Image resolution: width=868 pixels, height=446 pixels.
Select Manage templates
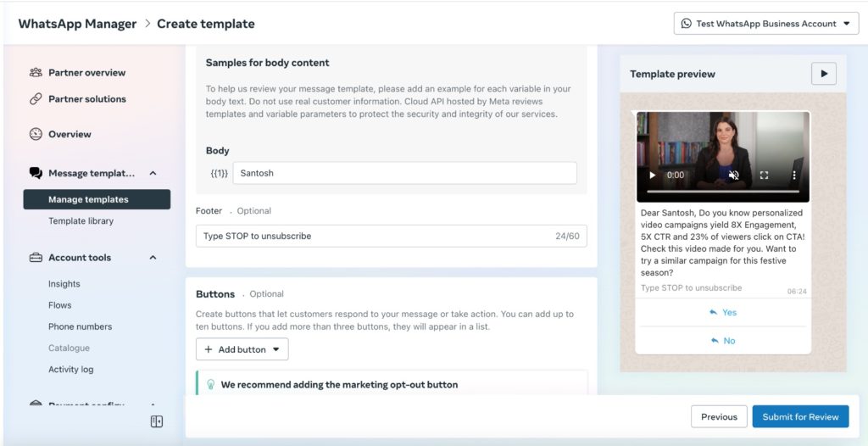[x=97, y=199]
